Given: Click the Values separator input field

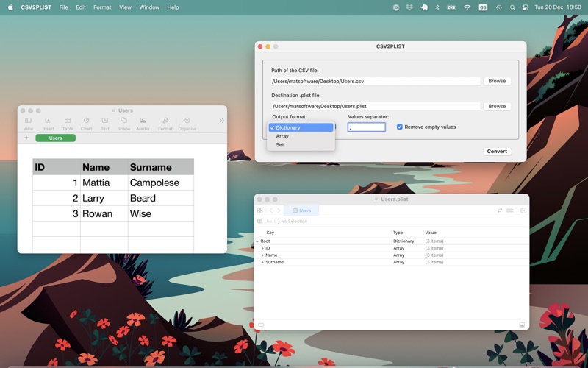Looking at the screenshot, I should tap(366, 127).
